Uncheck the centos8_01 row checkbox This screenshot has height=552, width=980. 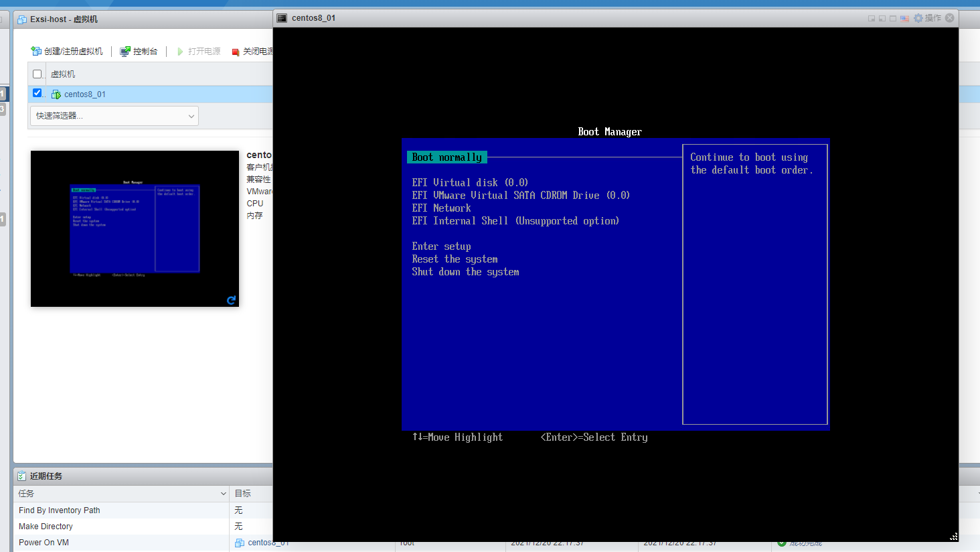[x=37, y=93]
